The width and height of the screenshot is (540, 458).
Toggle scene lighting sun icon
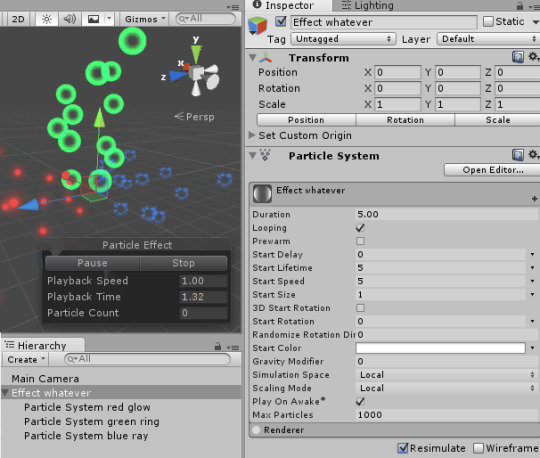(46, 19)
